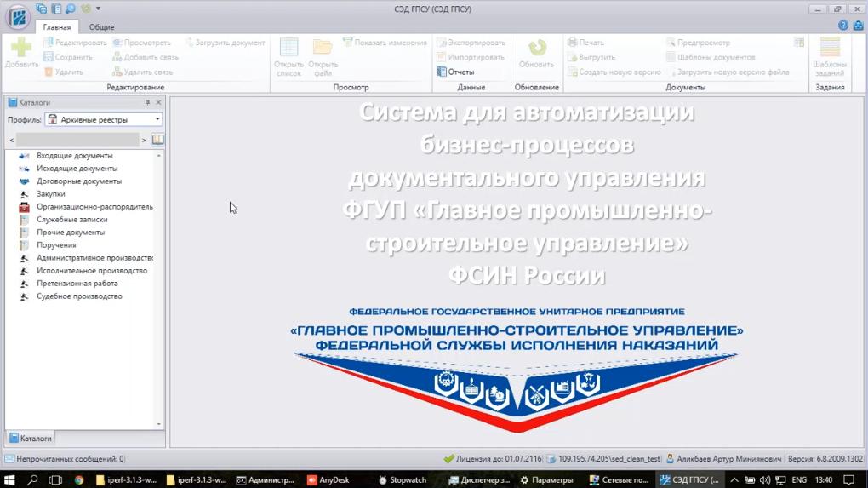
Task: Open Stopwatch from the taskbar
Action: click(x=403, y=479)
